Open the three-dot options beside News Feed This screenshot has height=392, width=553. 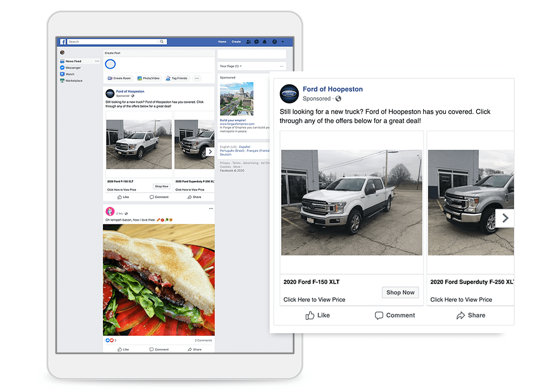97,61
